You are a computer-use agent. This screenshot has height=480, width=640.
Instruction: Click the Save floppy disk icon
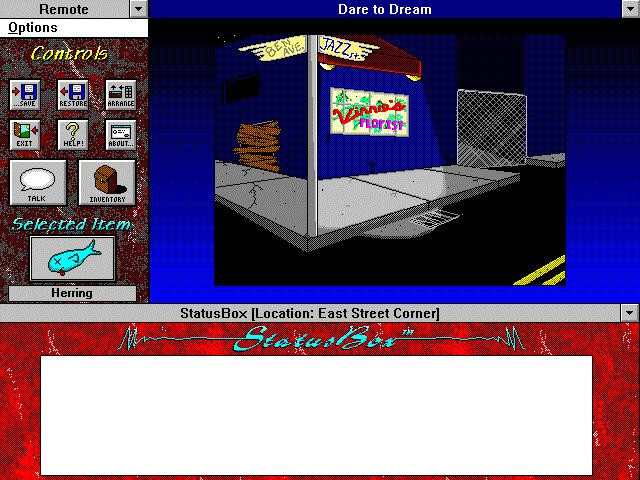point(25,95)
